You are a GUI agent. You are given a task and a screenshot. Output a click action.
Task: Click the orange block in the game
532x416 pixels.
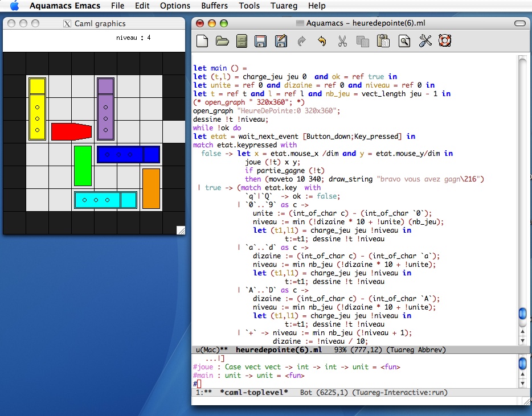pos(151,188)
